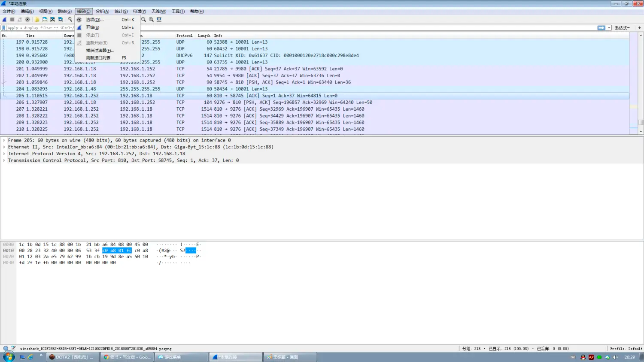Switch to the 无标题-画图 taskbar window
Screen dimensions: 644x362
coord(290,356)
